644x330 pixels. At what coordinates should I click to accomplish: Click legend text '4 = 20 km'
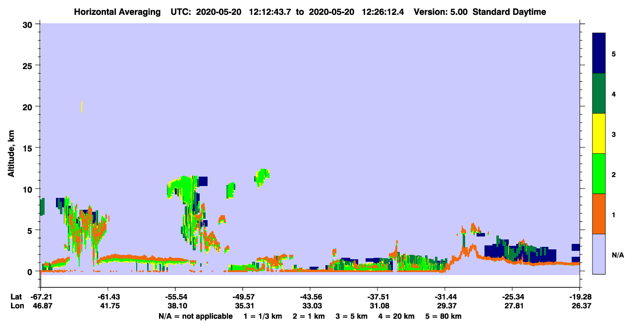coord(396,316)
